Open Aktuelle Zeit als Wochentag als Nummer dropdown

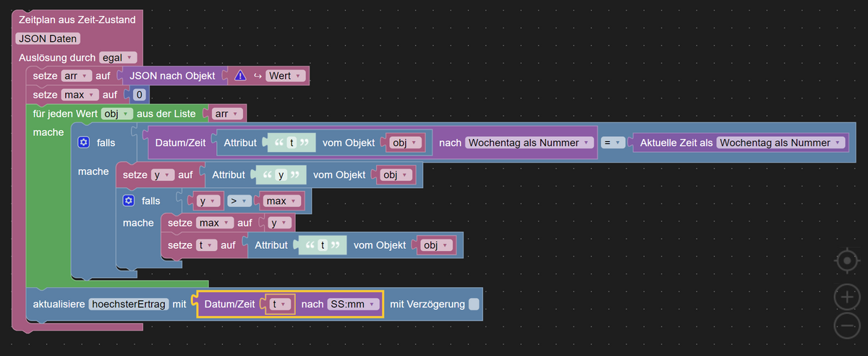(780, 143)
